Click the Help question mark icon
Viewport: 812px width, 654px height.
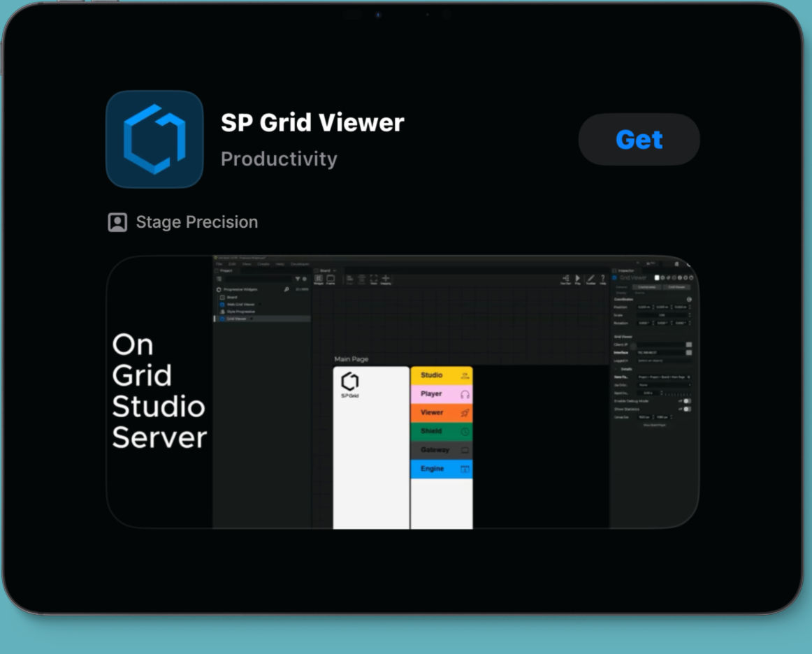pyautogui.click(x=603, y=279)
